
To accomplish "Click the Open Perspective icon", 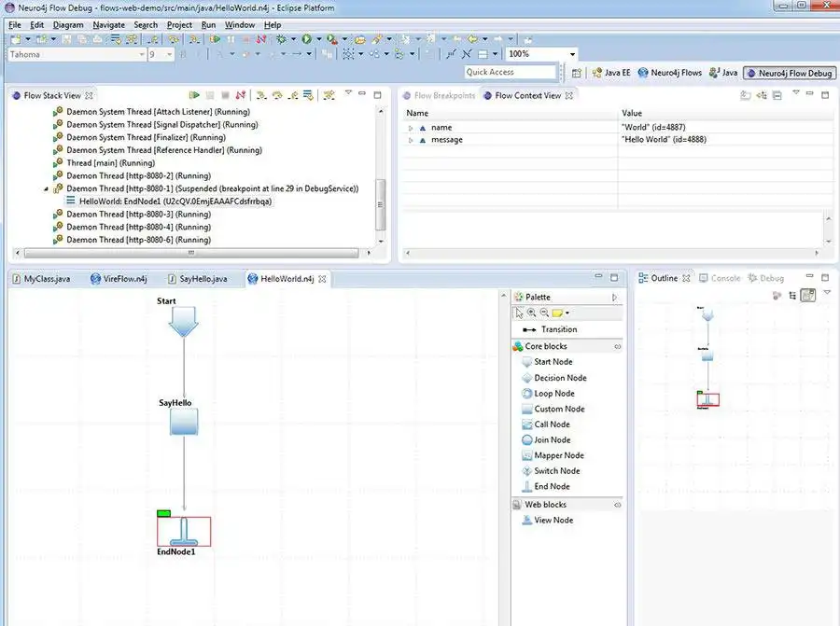I will (577, 74).
